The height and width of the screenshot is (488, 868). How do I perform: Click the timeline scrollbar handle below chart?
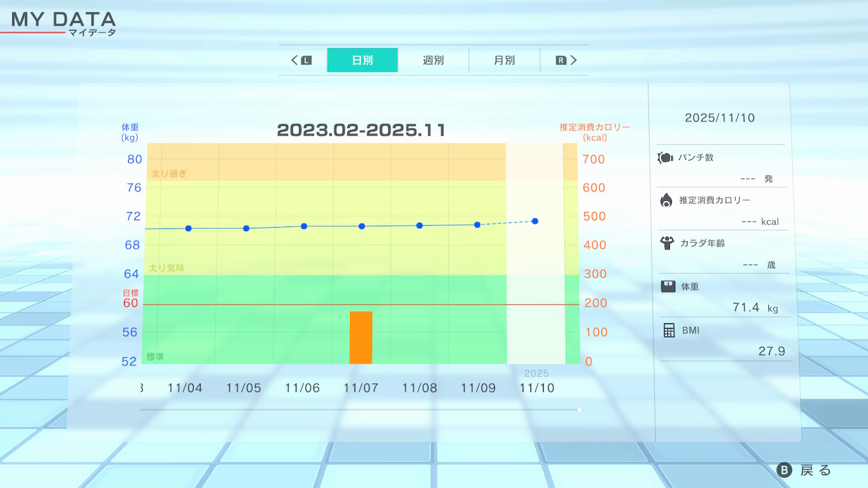pyautogui.click(x=579, y=409)
